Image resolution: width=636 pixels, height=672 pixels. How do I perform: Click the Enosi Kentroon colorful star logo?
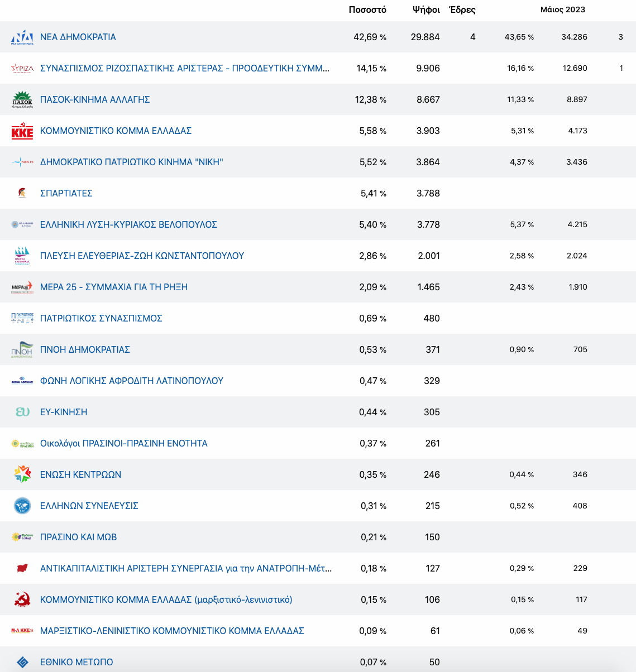(22, 474)
